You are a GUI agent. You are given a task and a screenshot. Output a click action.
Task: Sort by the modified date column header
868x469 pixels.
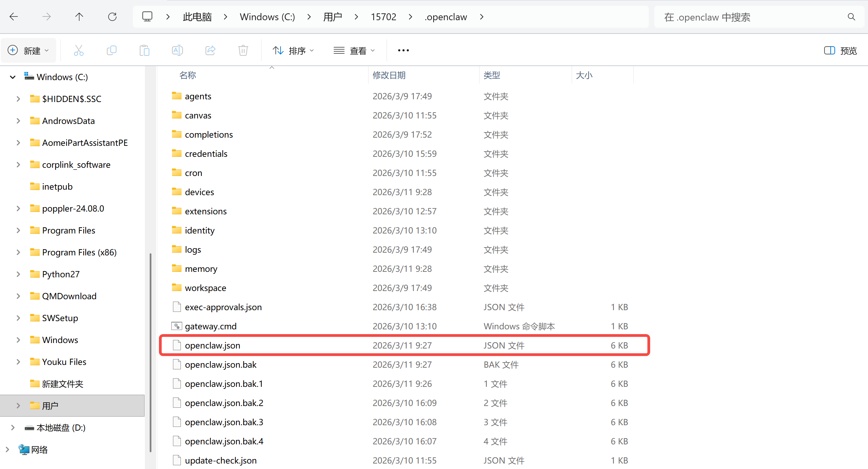click(389, 75)
